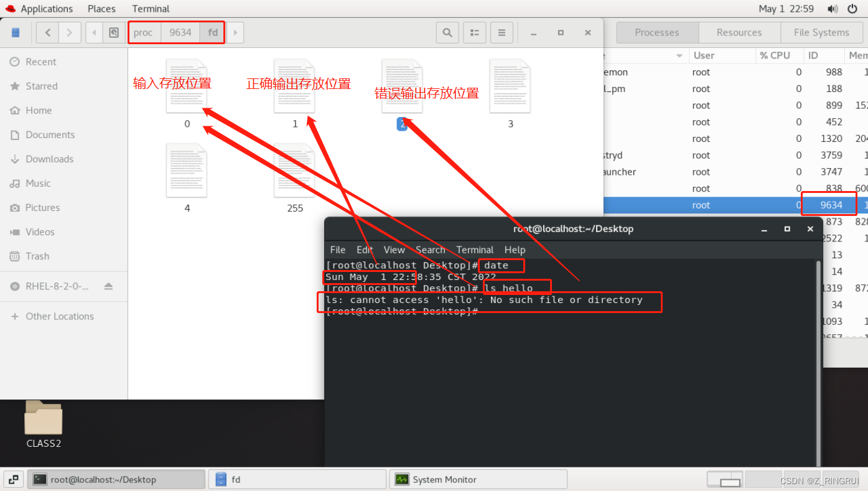The image size is (868, 491).
Task: Switch to the fd window in taskbar
Action: (x=297, y=479)
